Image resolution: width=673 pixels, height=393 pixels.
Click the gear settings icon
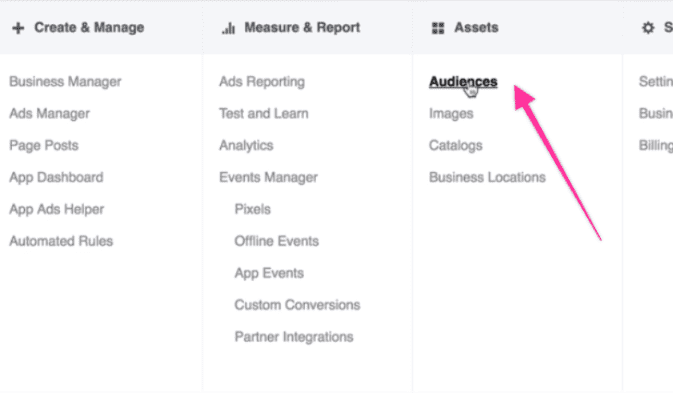(648, 28)
